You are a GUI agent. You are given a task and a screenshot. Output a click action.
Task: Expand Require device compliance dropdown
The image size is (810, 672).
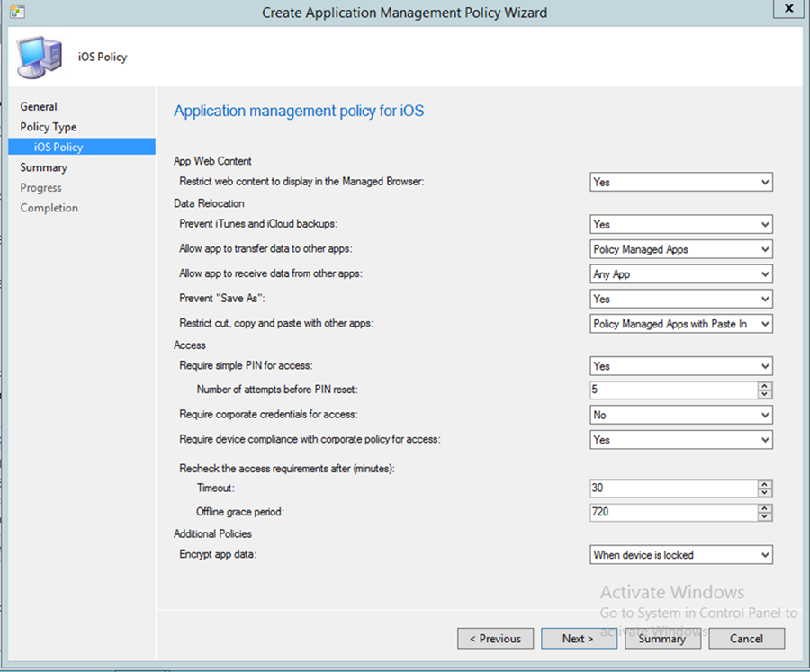pyautogui.click(x=681, y=440)
